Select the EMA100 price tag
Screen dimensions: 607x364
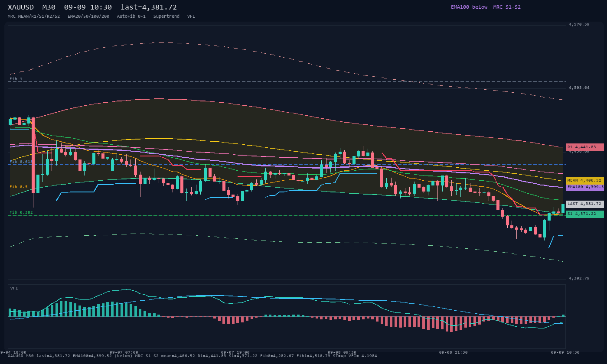coord(585,187)
